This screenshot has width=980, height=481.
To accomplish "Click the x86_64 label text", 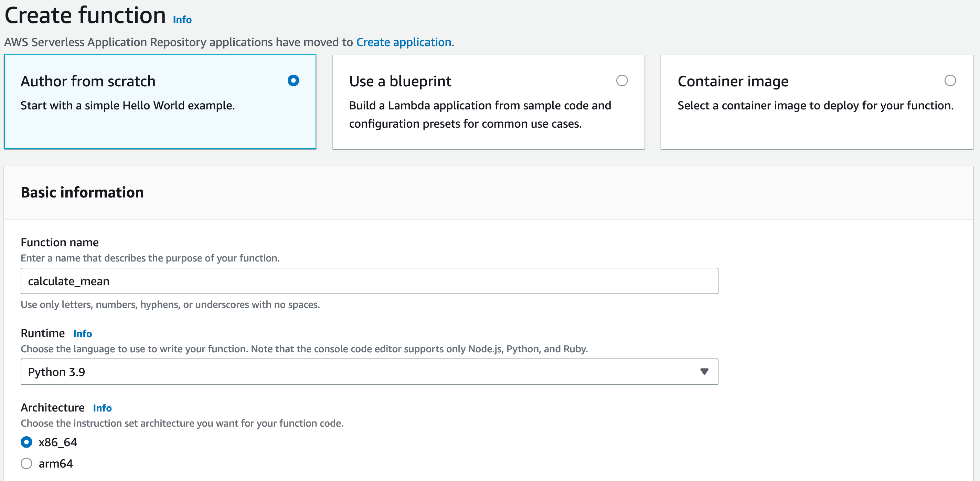I will pos(58,442).
